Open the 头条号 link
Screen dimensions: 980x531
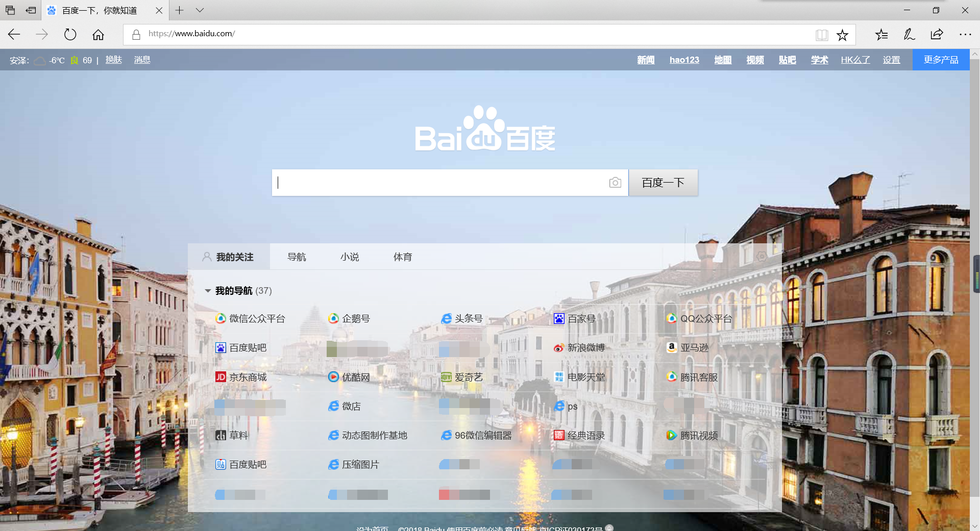469,319
